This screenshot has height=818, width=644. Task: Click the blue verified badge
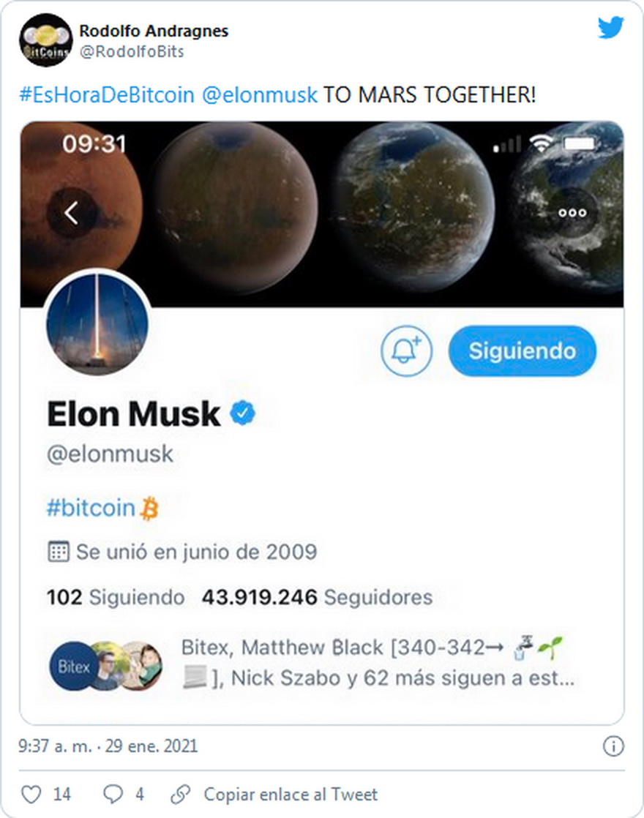(243, 413)
